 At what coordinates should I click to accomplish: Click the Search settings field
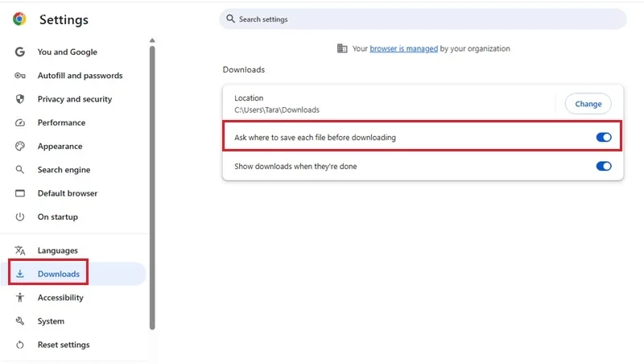[423, 19]
